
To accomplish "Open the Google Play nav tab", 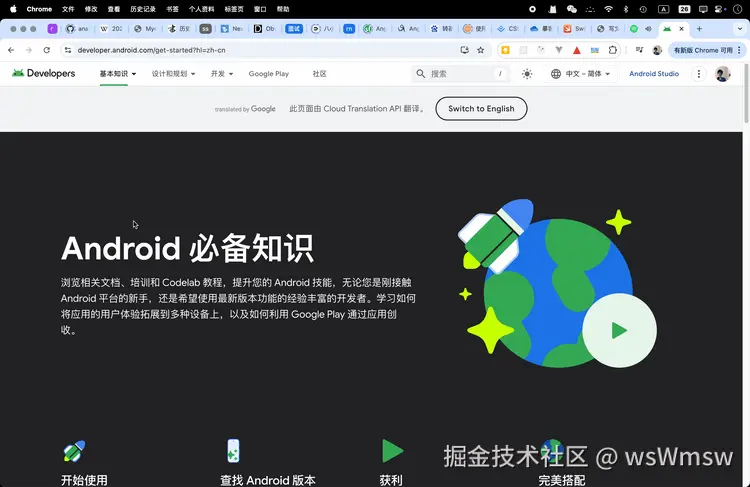I will (x=268, y=74).
